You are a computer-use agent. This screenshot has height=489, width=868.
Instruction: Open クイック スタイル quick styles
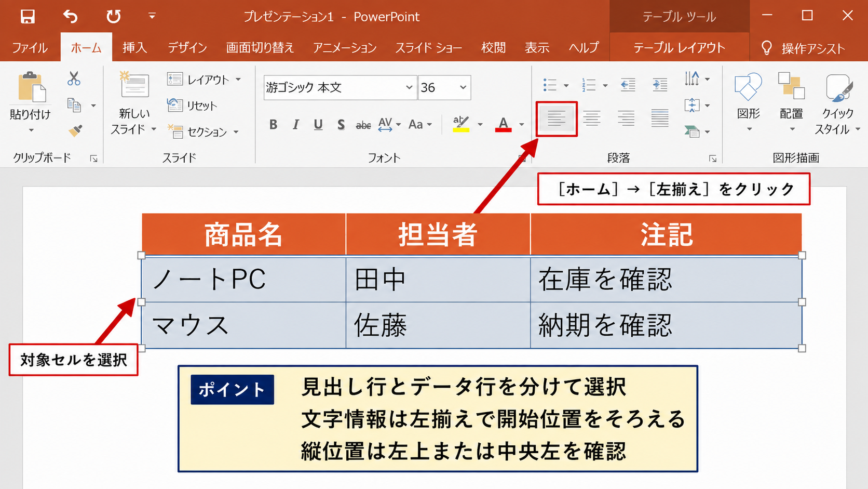click(x=837, y=103)
